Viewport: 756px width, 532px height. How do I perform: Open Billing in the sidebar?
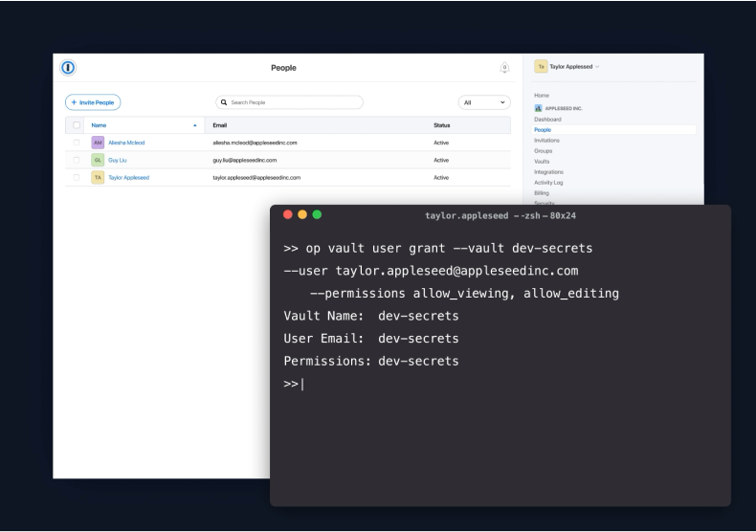point(542,193)
